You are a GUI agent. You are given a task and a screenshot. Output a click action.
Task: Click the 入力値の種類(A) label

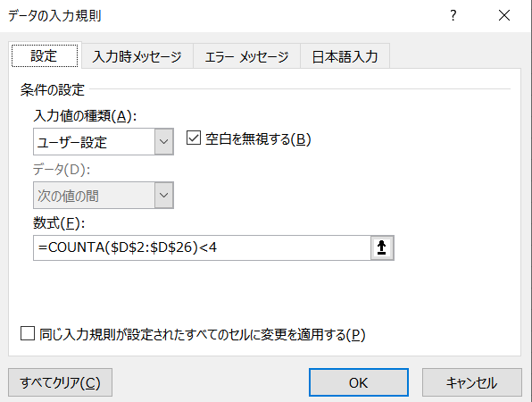[85, 116]
